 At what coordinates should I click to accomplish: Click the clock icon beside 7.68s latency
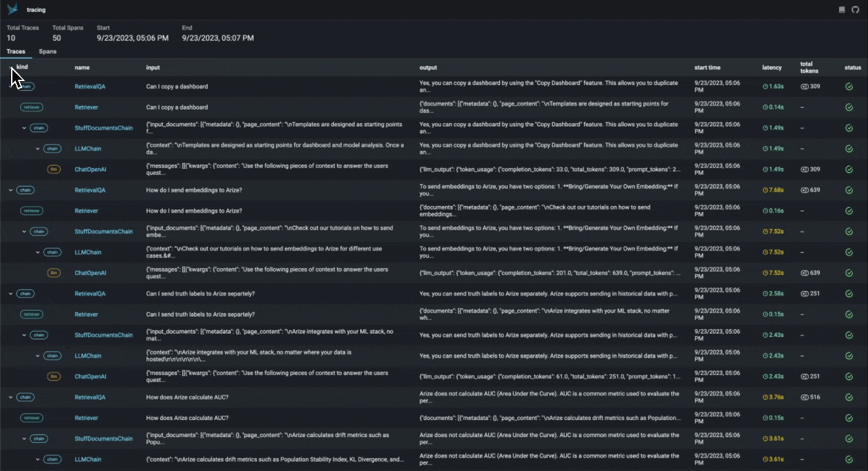pos(765,190)
